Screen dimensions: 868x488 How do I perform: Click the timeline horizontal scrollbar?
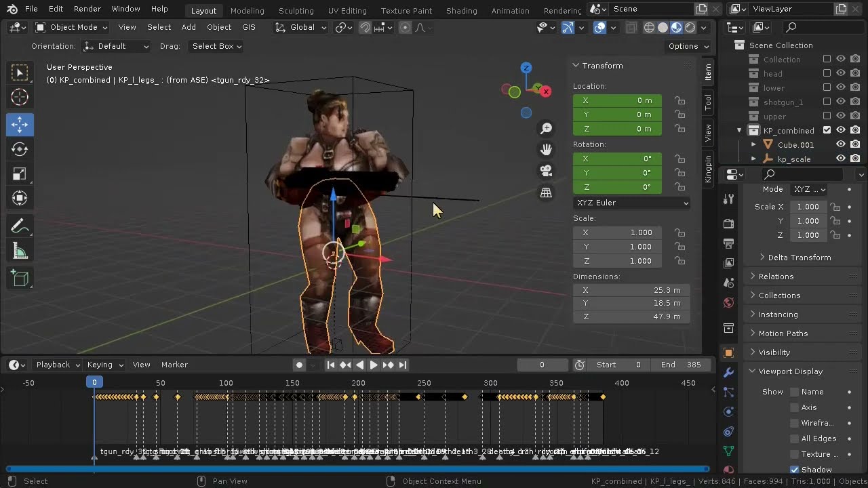(x=357, y=468)
